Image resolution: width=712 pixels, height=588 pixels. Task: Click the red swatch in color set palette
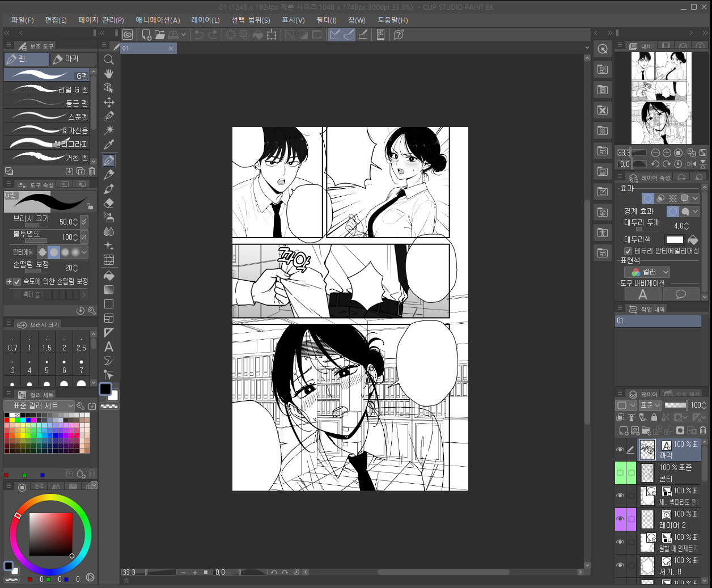click(7, 420)
